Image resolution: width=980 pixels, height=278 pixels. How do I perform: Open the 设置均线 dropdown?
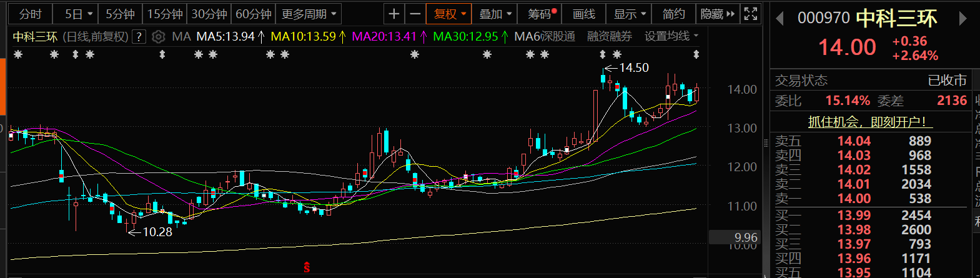pos(671,37)
